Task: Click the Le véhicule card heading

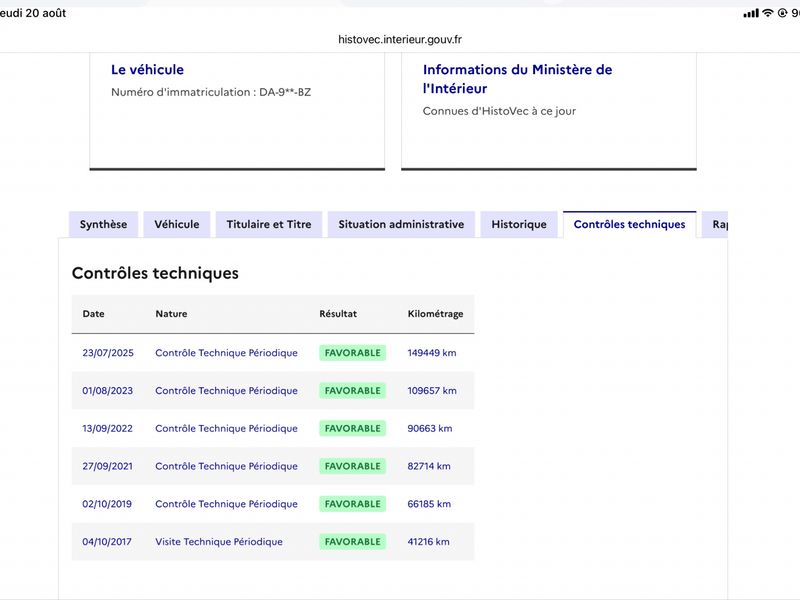Action: [147, 69]
